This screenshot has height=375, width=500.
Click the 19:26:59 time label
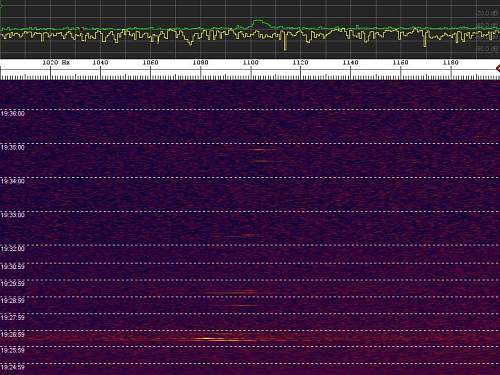coord(13,334)
